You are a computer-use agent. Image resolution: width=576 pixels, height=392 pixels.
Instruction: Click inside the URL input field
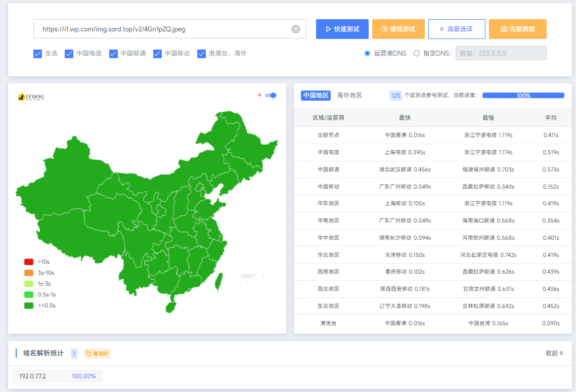(x=152, y=29)
